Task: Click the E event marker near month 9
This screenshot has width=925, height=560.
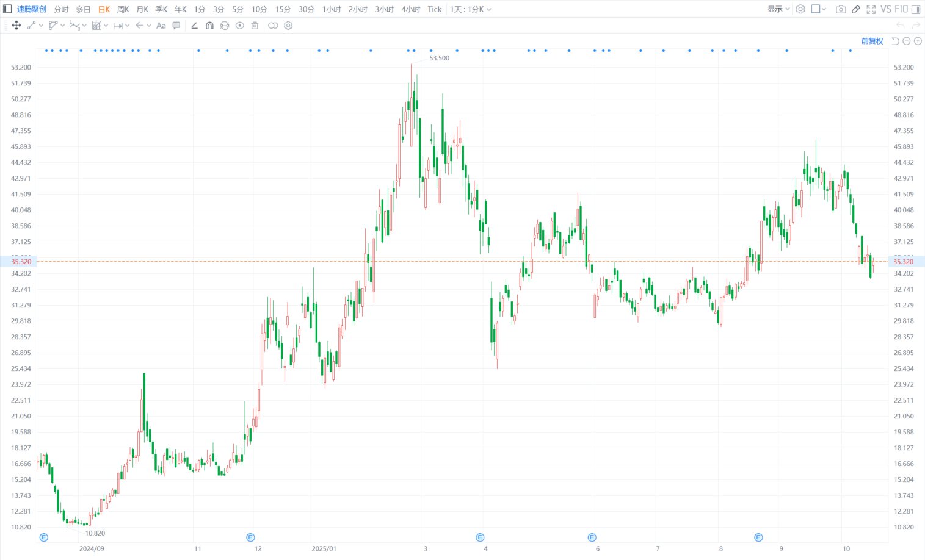Action: [x=758, y=537]
